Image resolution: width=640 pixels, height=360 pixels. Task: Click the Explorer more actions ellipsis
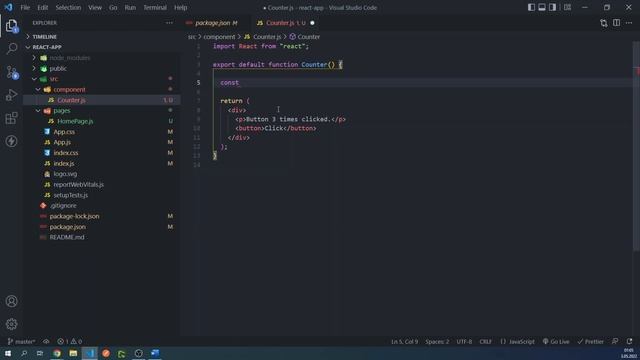click(x=169, y=23)
